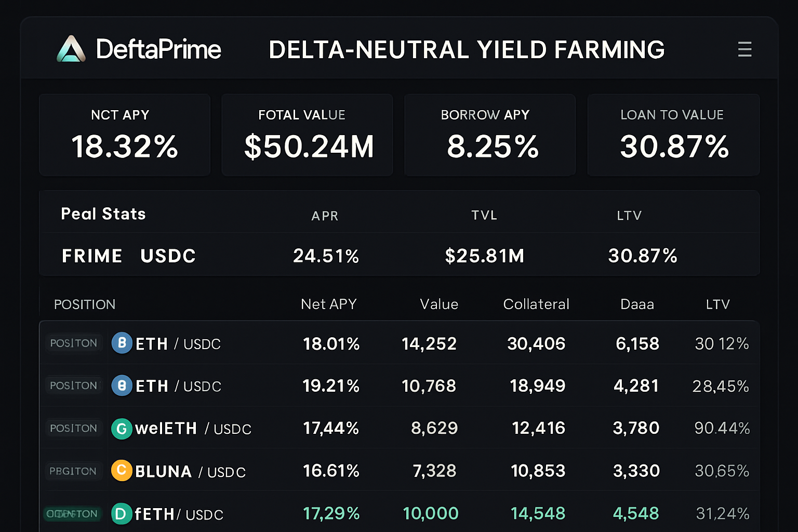798x532 pixels.
Task: Toggle the POSITION badge on the ETH/USDC row
Action: coord(74,343)
